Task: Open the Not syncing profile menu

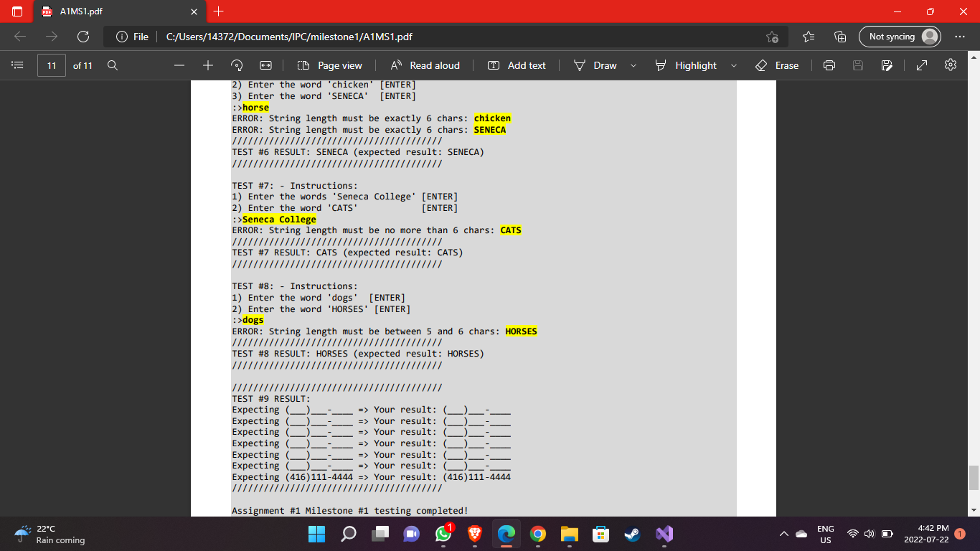Action: pyautogui.click(x=900, y=36)
